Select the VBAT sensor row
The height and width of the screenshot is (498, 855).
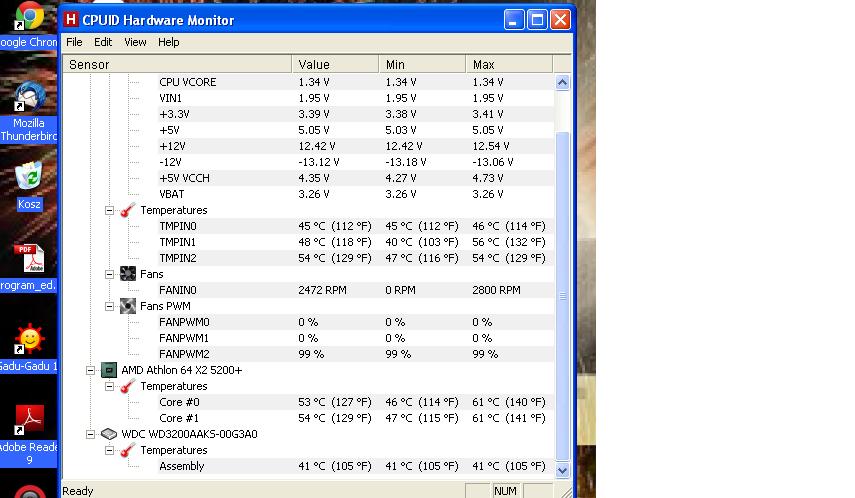356,194
